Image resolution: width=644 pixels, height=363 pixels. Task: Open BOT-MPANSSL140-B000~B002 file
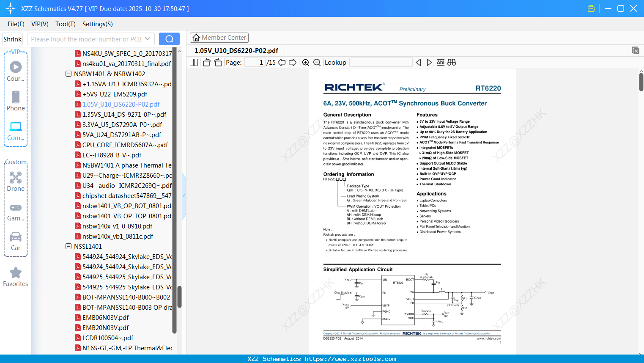pos(126,297)
